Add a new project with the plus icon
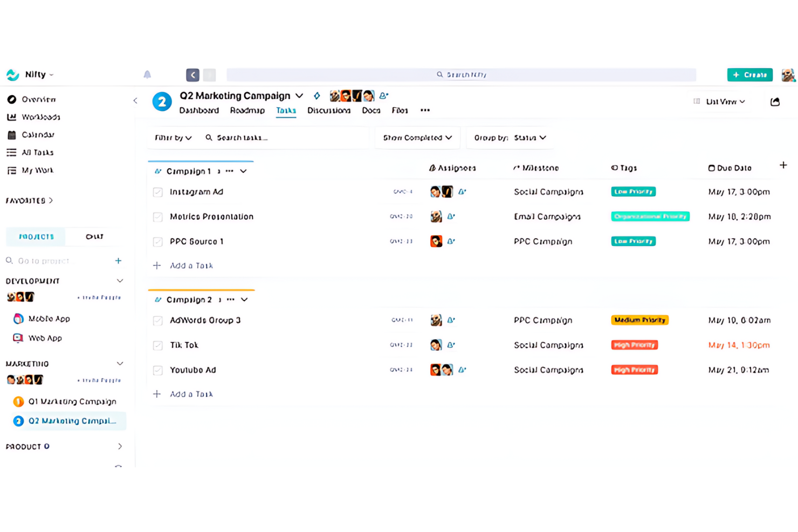798x532 pixels. tap(118, 261)
